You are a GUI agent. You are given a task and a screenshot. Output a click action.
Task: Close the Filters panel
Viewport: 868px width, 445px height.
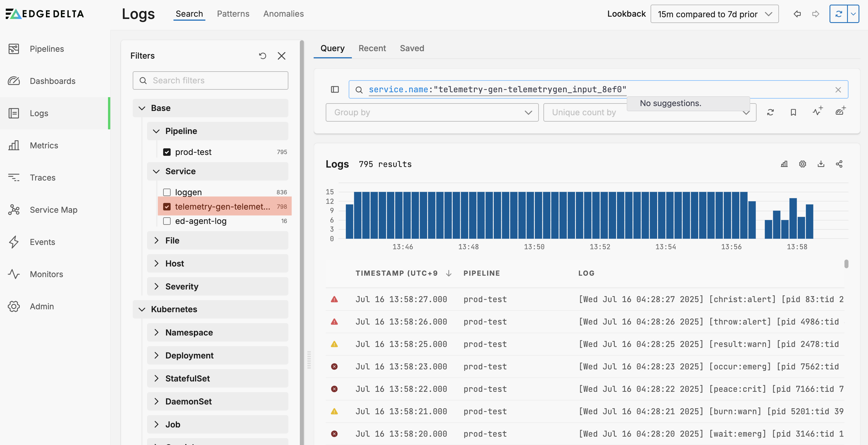281,56
